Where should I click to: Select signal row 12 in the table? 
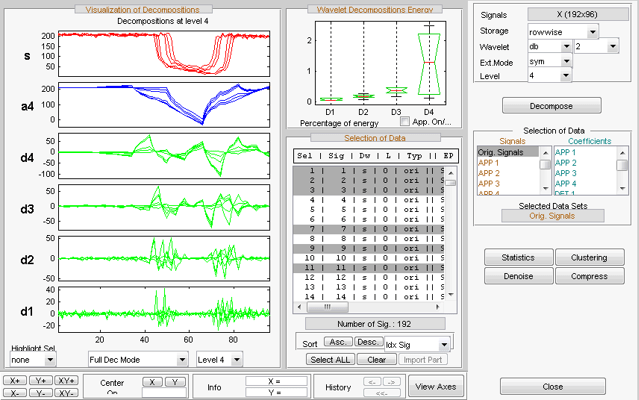coord(368,277)
